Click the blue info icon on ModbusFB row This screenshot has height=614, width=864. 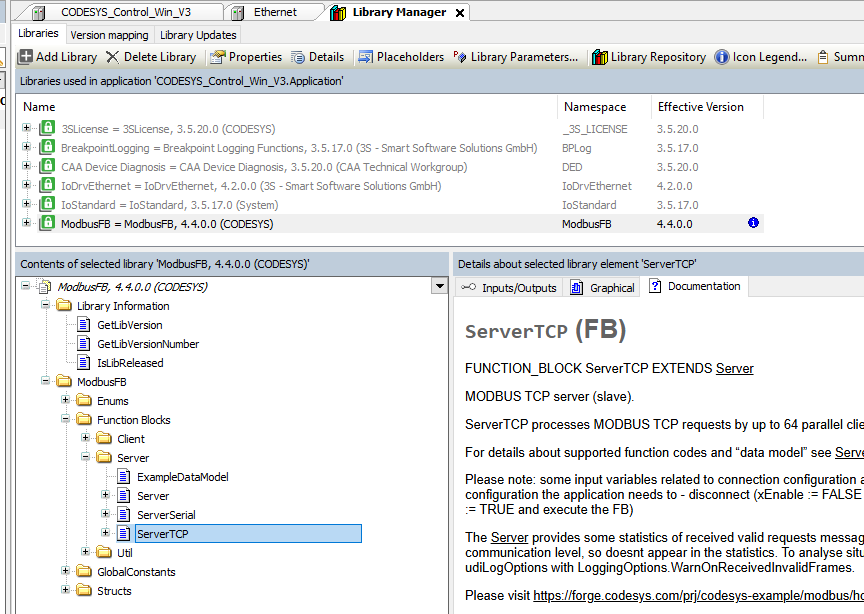click(x=753, y=223)
